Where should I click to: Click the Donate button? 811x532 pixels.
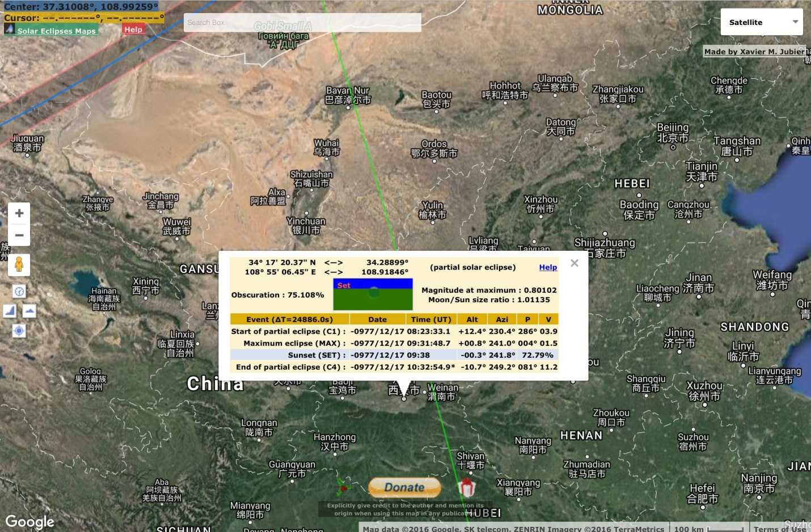404,487
